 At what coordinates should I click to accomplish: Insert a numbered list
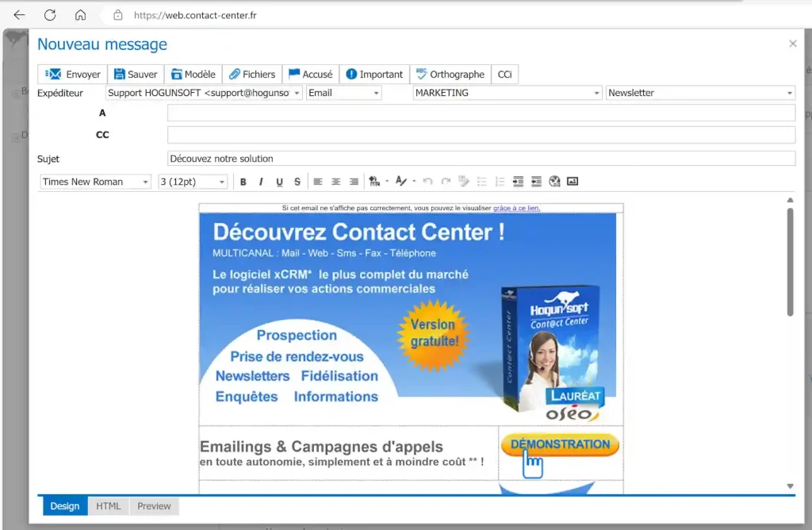click(500, 182)
